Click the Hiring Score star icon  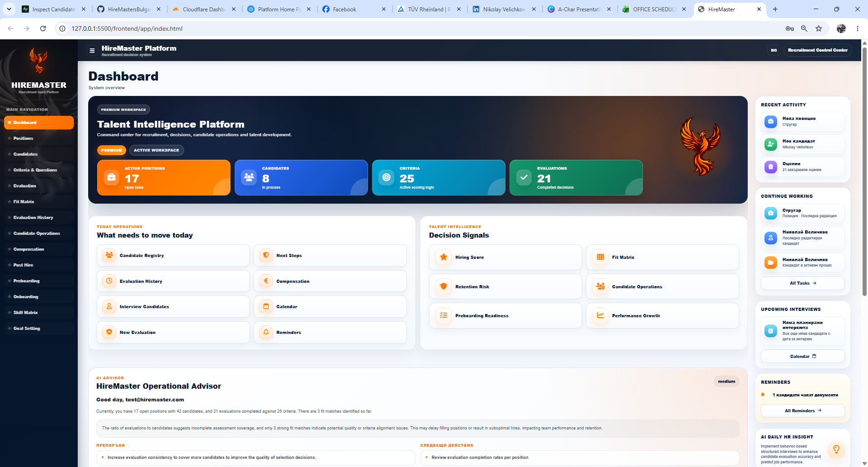pyautogui.click(x=444, y=257)
